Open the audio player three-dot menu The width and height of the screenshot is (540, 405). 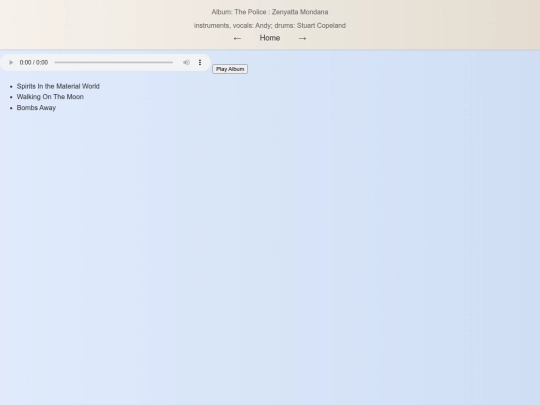[x=200, y=62]
